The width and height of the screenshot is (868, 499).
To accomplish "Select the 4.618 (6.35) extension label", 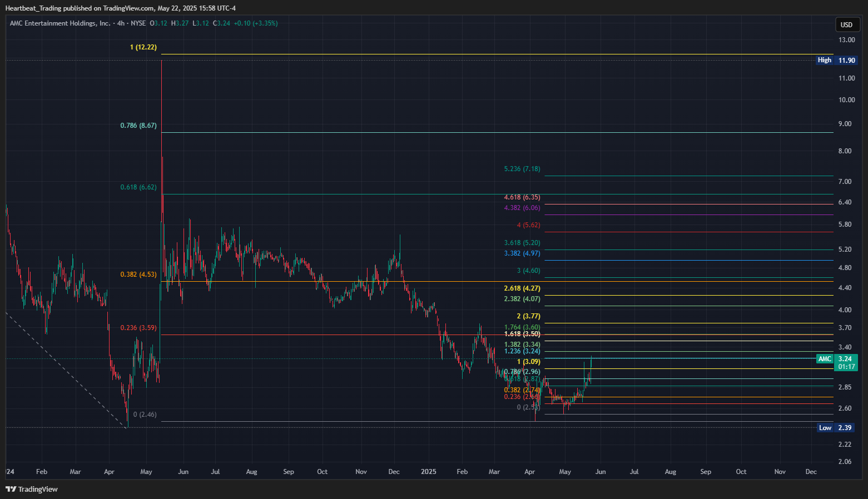I will (x=522, y=197).
